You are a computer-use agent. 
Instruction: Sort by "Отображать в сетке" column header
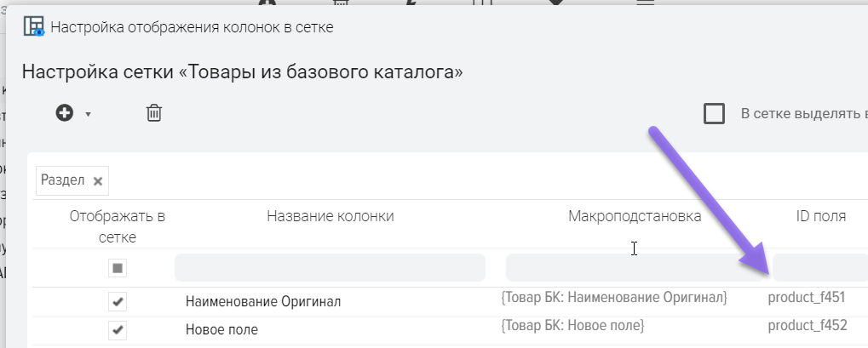pyautogui.click(x=118, y=226)
